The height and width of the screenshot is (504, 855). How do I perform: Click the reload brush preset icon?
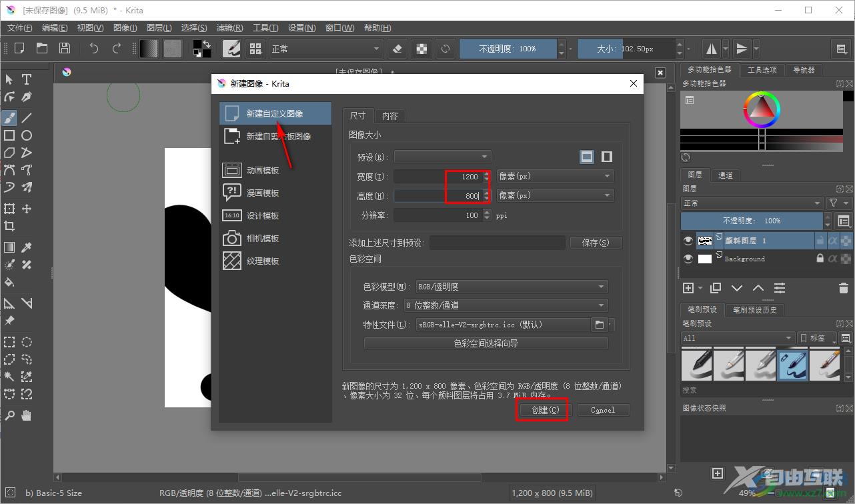click(445, 49)
